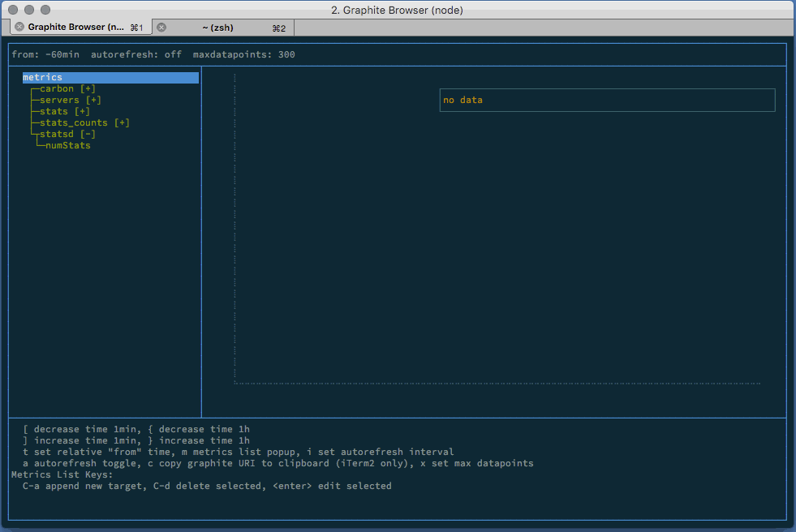The image size is (796, 532).
Task: Expand the stats_counts [+] node
Action: [x=84, y=122]
